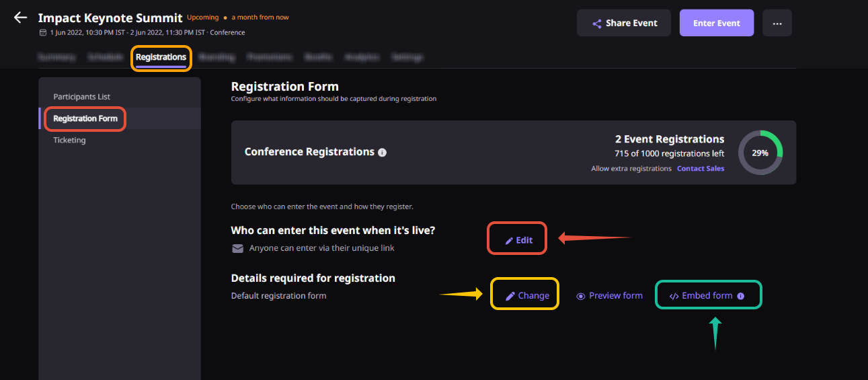Viewport: 868px width, 380px height.
Task: Click the 29% registrations progress ring
Action: [760, 153]
